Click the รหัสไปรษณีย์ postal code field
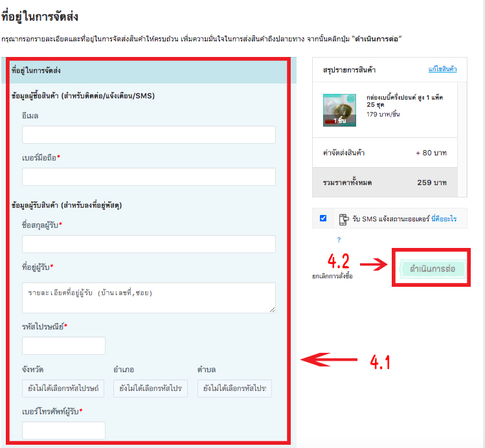 tap(63, 346)
